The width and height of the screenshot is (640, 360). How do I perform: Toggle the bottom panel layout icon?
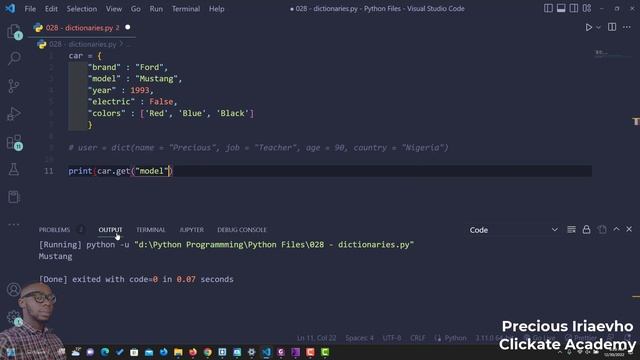(x=561, y=8)
